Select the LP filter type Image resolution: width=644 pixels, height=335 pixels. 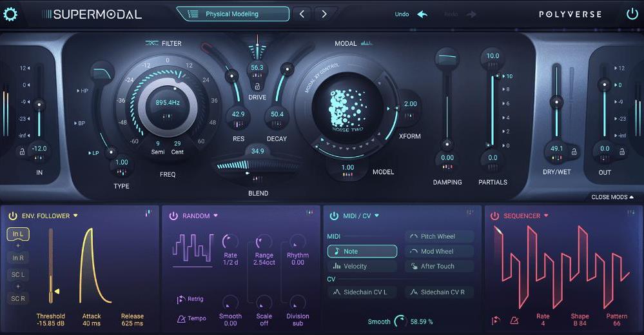[93, 153]
